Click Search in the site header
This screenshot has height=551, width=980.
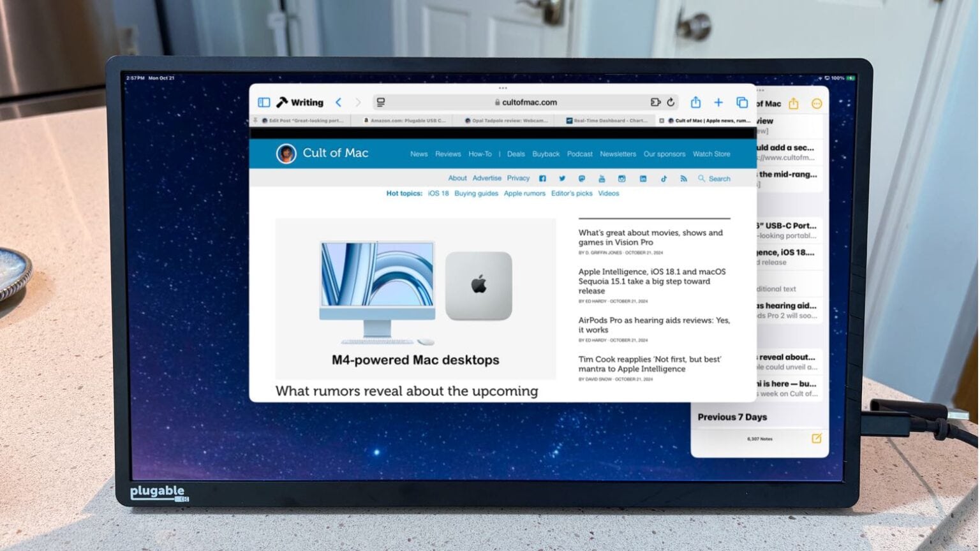coord(714,179)
